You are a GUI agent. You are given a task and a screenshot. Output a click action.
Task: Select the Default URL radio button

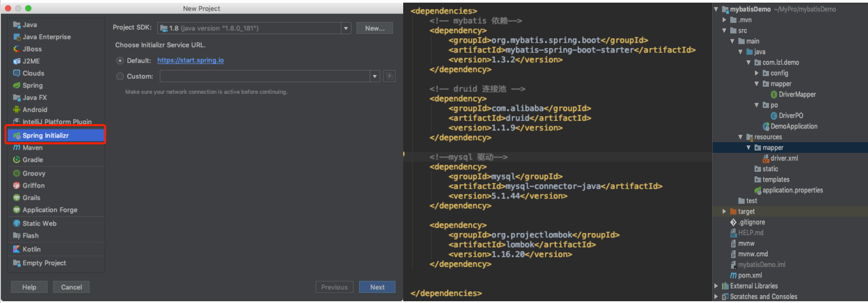click(x=120, y=61)
